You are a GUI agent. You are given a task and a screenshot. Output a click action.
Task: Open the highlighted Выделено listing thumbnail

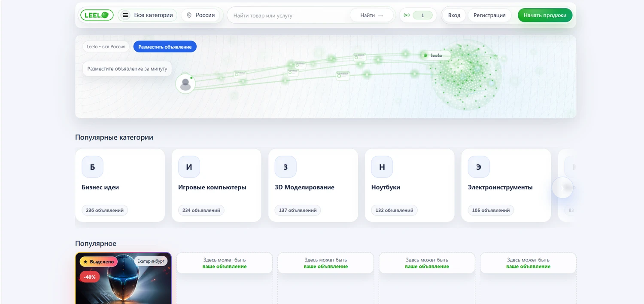pyautogui.click(x=123, y=284)
